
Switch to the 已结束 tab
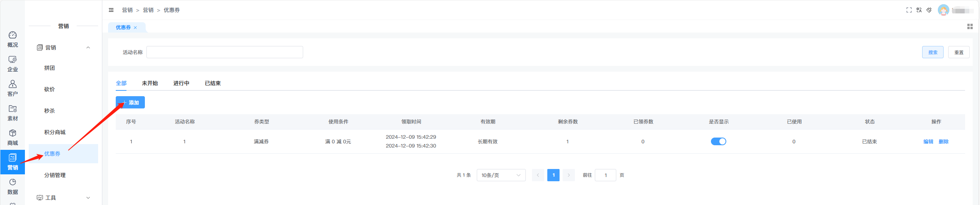(212, 83)
